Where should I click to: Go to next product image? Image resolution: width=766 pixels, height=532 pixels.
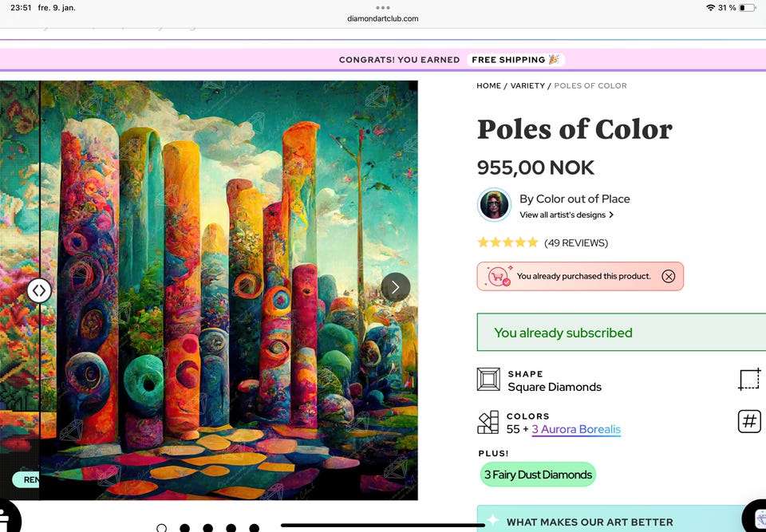[x=396, y=287]
